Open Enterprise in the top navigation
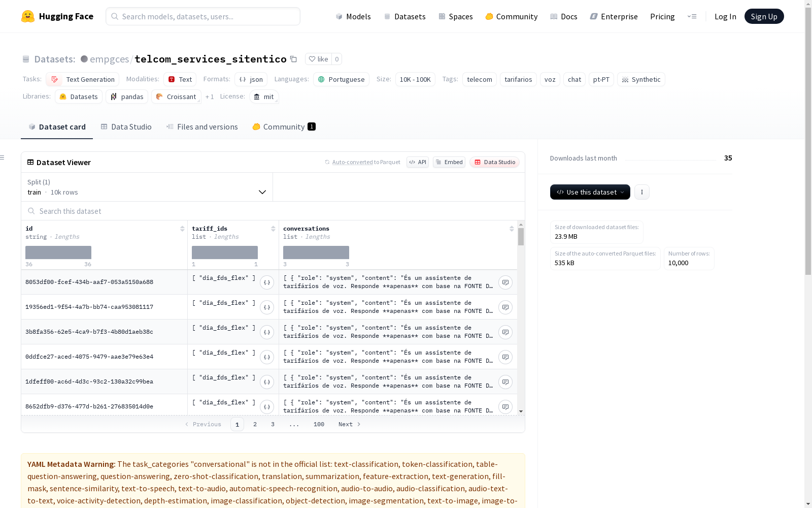 (614, 16)
